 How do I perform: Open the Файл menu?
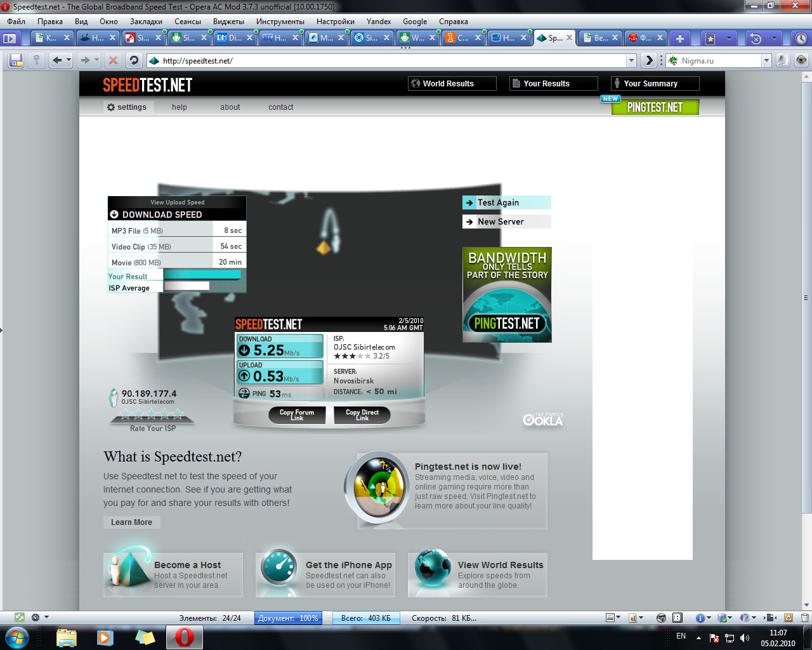pyautogui.click(x=16, y=21)
